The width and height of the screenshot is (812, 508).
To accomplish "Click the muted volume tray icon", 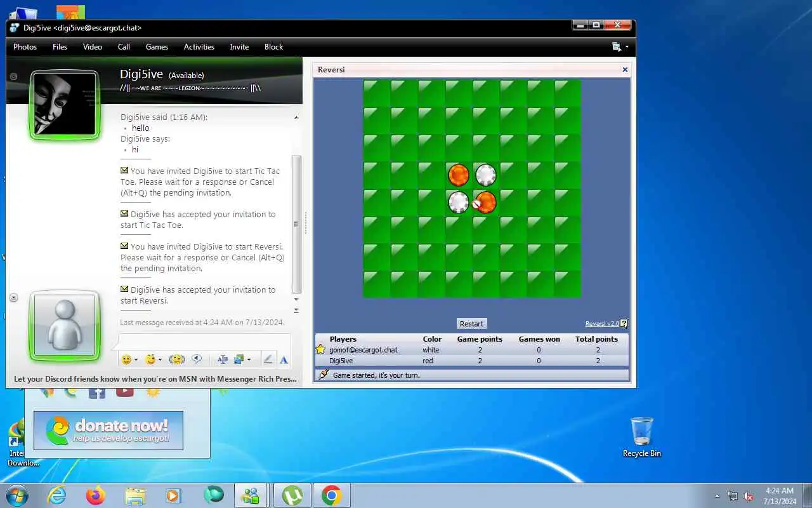I will (748, 496).
